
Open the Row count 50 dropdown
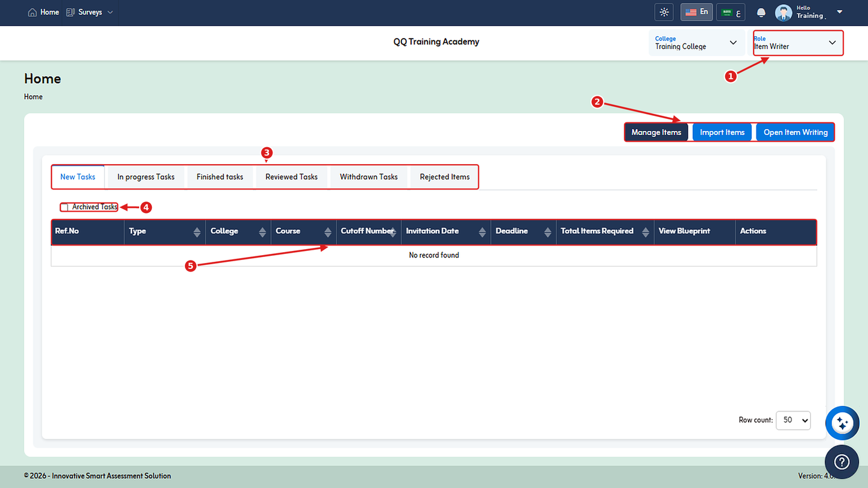point(793,420)
